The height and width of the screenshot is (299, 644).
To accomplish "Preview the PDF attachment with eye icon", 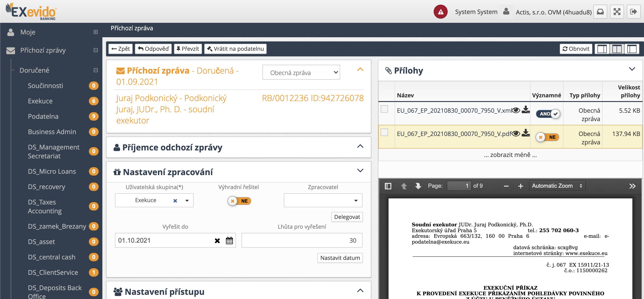I will tap(516, 133).
